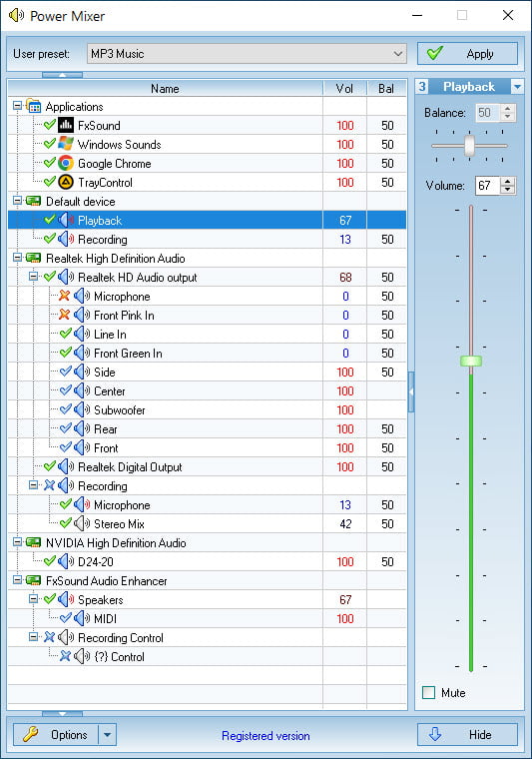This screenshot has width=532, height=759.
Task: Click the Realtek Digital Output speaker icon
Action: click(x=66, y=466)
